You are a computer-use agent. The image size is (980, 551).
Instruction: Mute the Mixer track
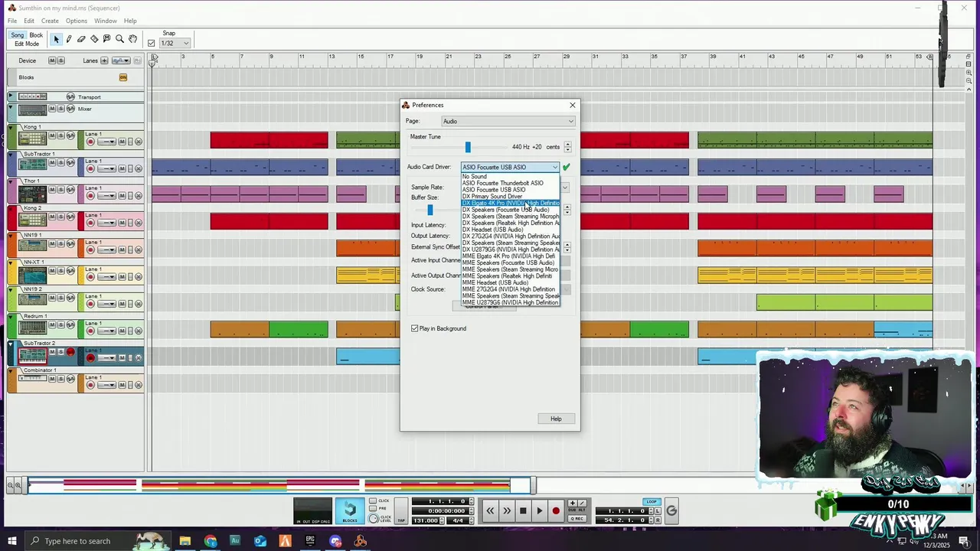click(52, 109)
